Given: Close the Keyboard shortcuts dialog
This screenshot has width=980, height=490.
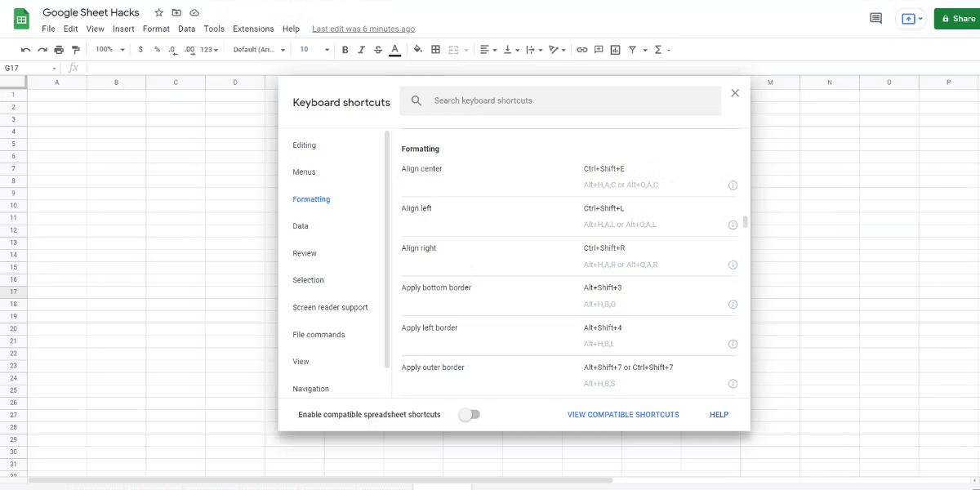Looking at the screenshot, I should [x=735, y=93].
